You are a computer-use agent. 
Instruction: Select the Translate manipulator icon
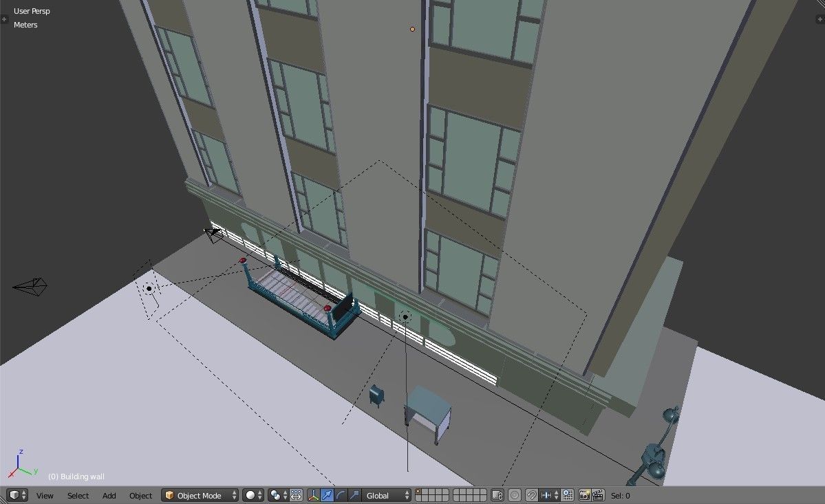point(326,495)
